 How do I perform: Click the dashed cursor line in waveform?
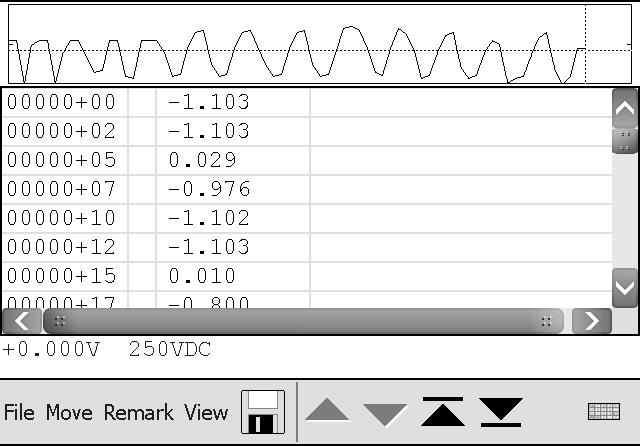pyautogui.click(x=584, y=45)
